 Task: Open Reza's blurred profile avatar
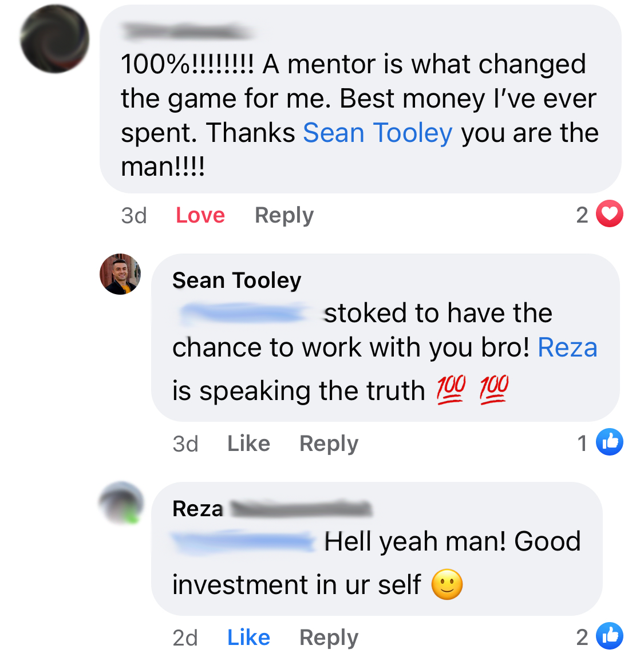[121, 502]
